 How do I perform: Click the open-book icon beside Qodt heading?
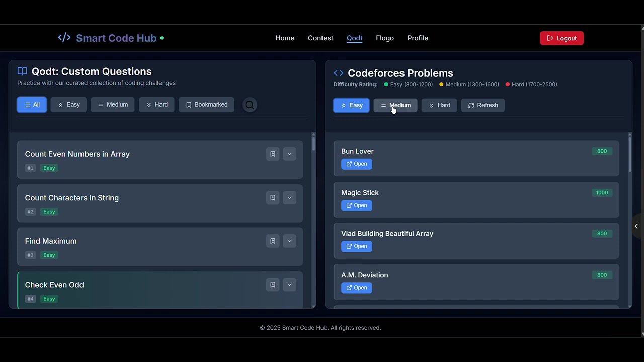(22, 71)
